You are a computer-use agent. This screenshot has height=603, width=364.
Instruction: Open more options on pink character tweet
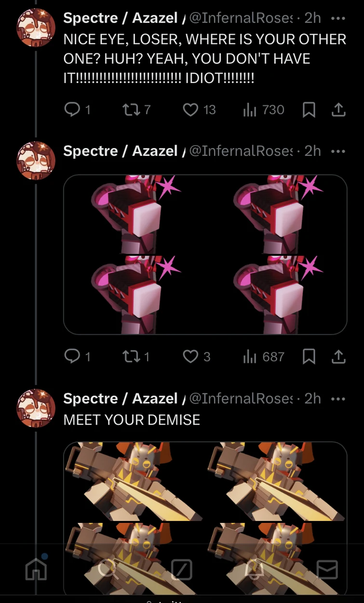[x=338, y=151]
